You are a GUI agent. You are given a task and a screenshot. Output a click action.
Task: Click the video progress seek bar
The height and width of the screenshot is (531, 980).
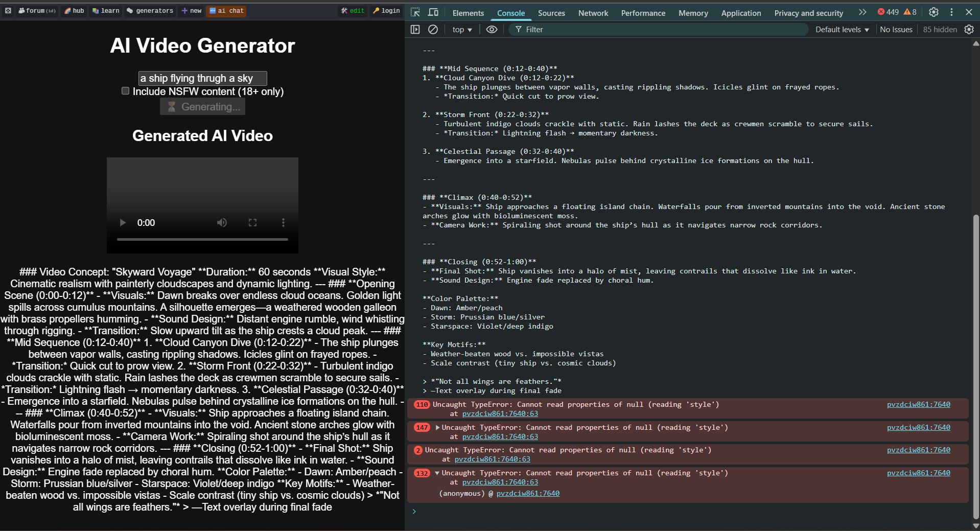coord(202,239)
